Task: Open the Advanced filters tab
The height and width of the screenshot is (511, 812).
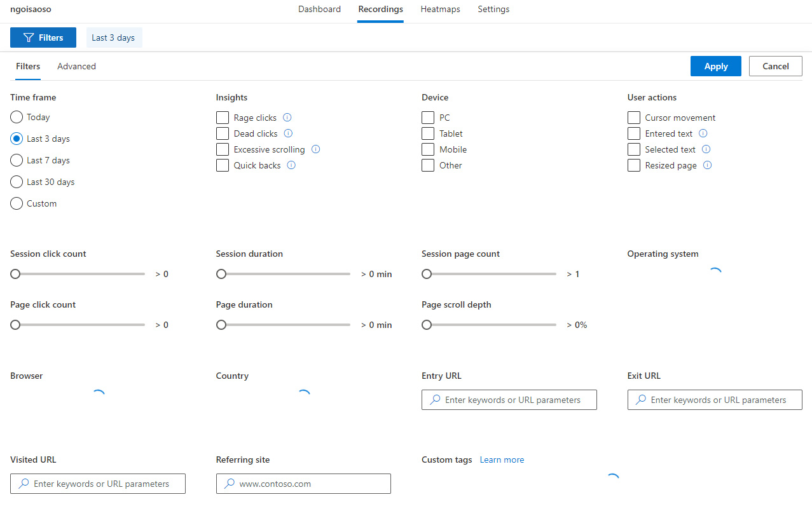Action: pyautogui.click(x=76, y=66)
